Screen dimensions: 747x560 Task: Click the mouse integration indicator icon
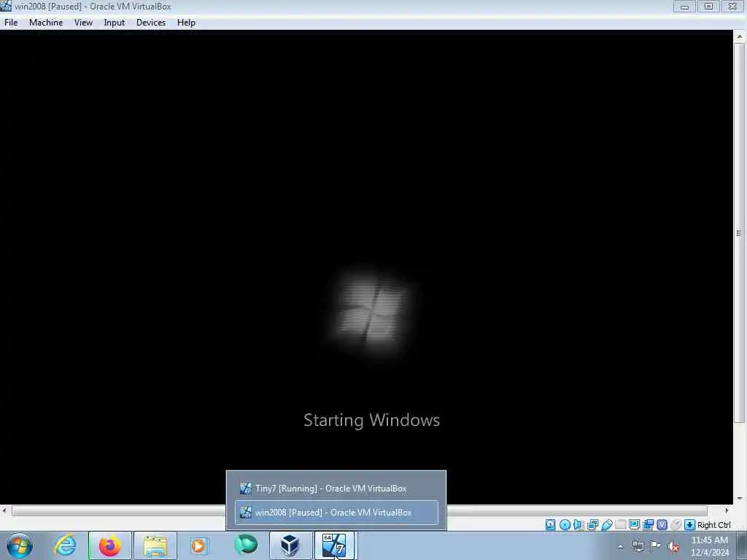point(676,525)
